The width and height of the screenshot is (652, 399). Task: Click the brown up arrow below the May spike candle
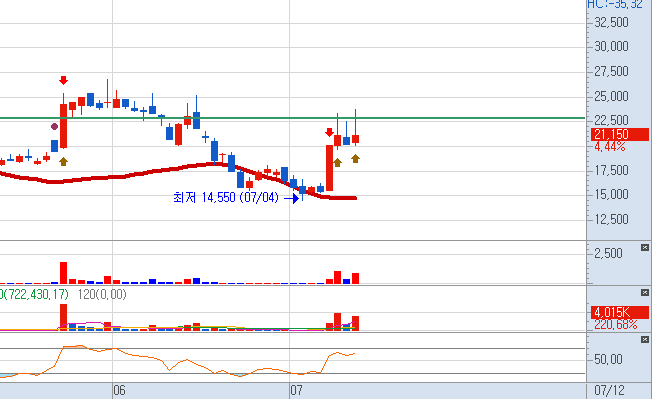pyautogui.click(x=63, y=161)
